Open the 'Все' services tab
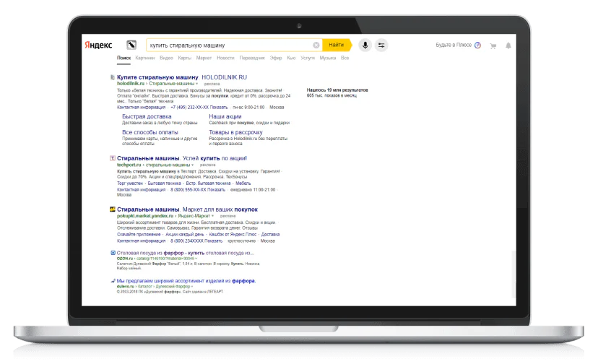The width and height of the screenshot is (598, 364). 344,58
